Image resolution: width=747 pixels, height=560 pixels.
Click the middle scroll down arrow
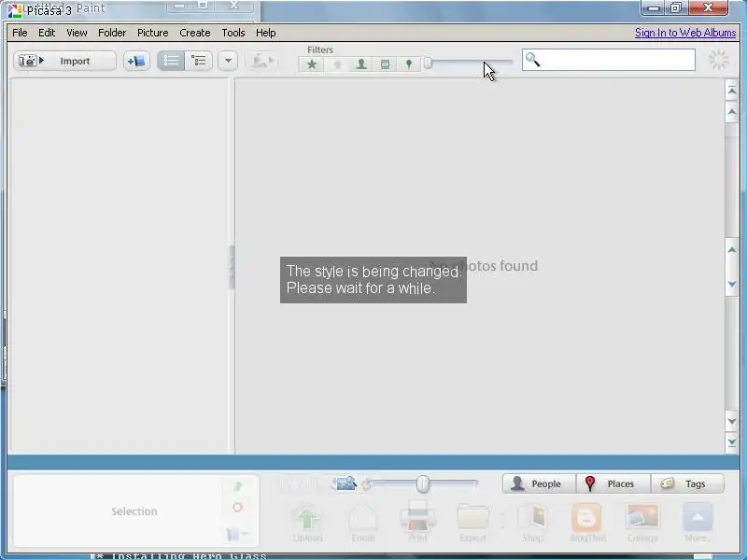point(732,285)
